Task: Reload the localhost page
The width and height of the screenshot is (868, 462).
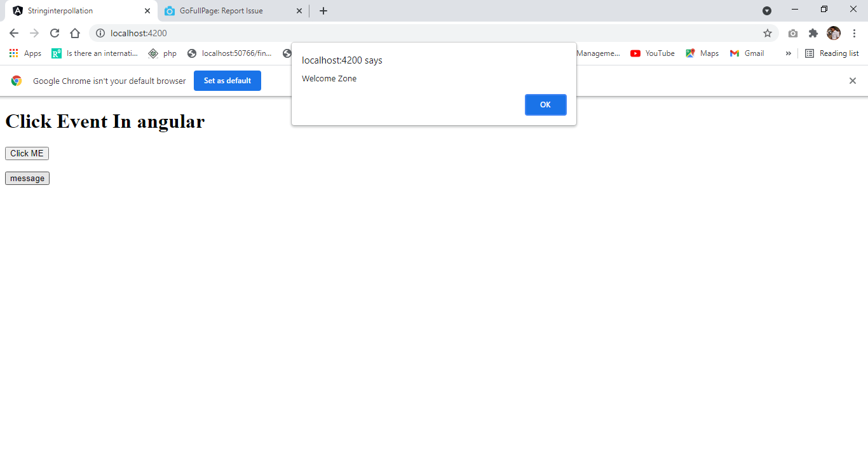Action: click(55, 33)
